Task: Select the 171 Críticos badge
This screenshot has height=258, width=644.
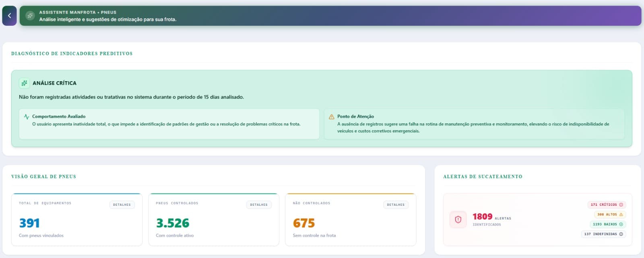Action: (607, 205)
